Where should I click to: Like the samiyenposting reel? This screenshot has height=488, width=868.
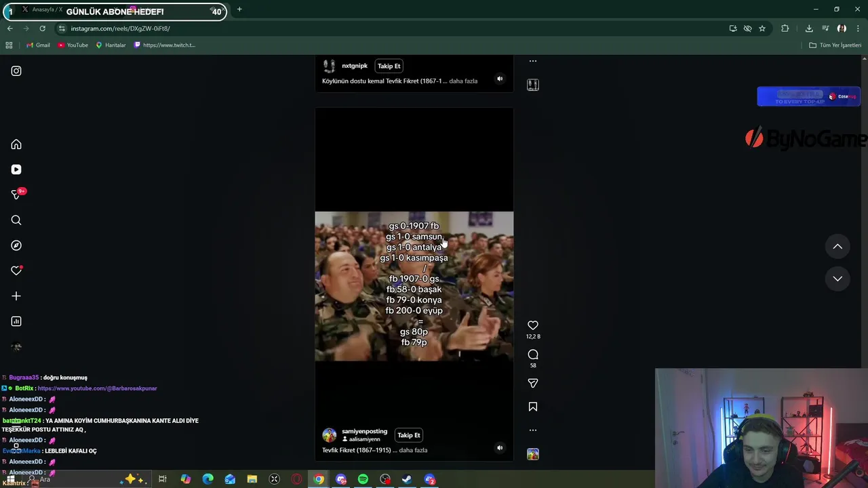[x=533, y=325]
